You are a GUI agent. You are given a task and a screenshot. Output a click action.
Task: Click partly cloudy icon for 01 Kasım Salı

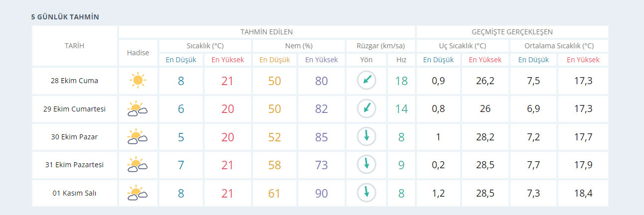[137, 193]
